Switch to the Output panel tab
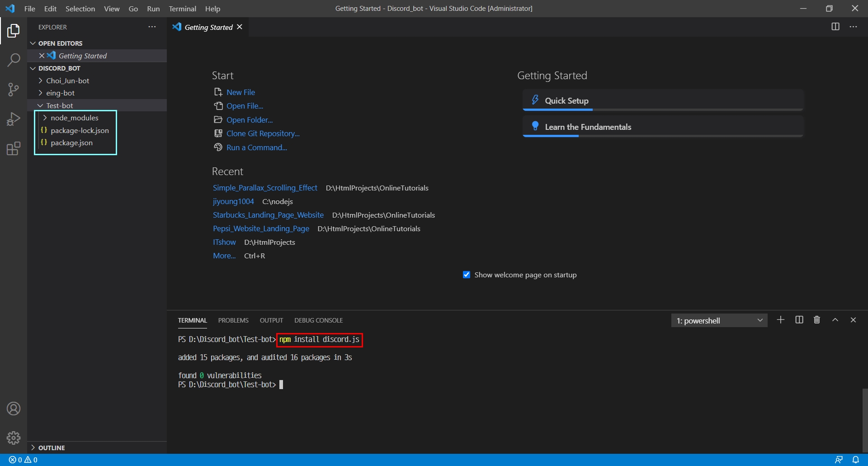Viewport: 868px width, 466px height. (x=271, y=320)
